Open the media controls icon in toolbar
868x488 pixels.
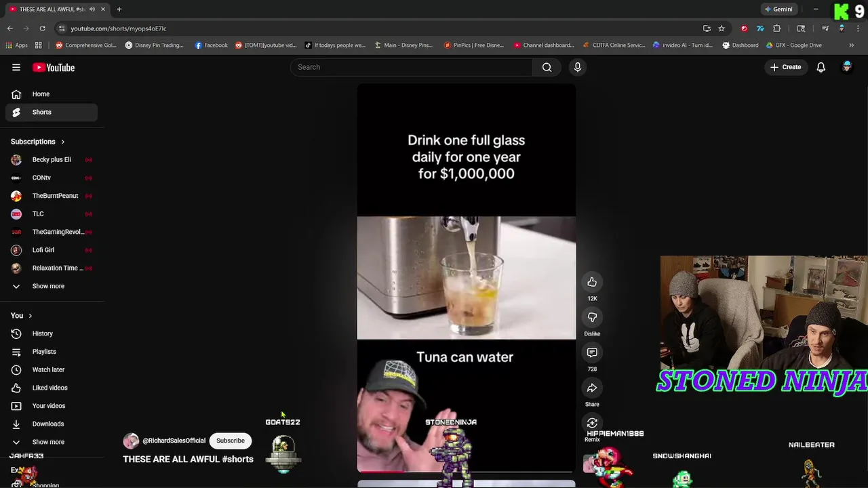pos(825,28)
